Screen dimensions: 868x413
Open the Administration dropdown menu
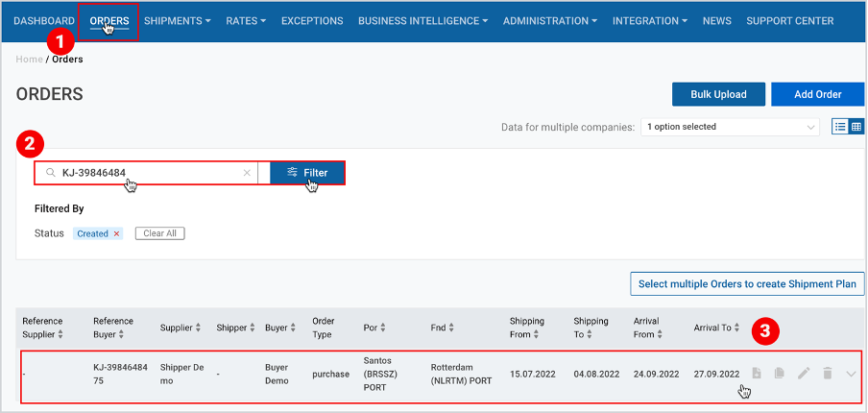coord(549,21)
